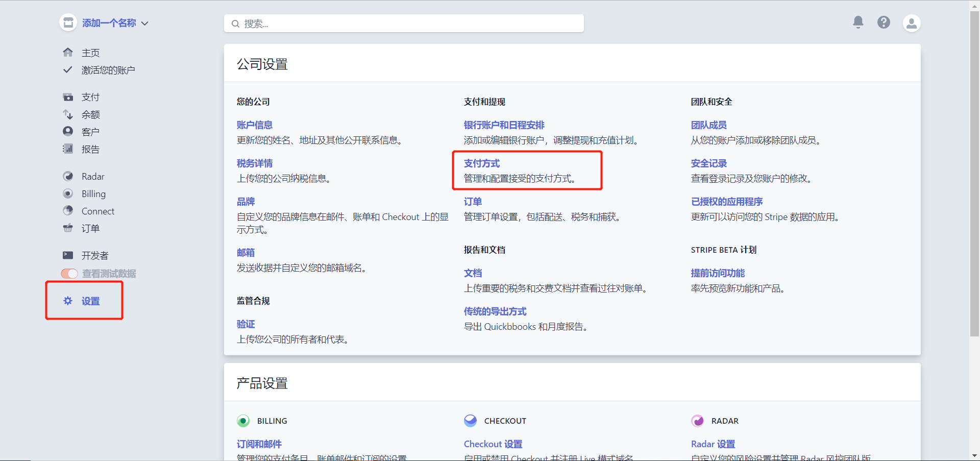Viewport: 980px width, 461px height.
Task: Click the checkmark icon beside 激活您的账户
Action: [x=67, y=69]
